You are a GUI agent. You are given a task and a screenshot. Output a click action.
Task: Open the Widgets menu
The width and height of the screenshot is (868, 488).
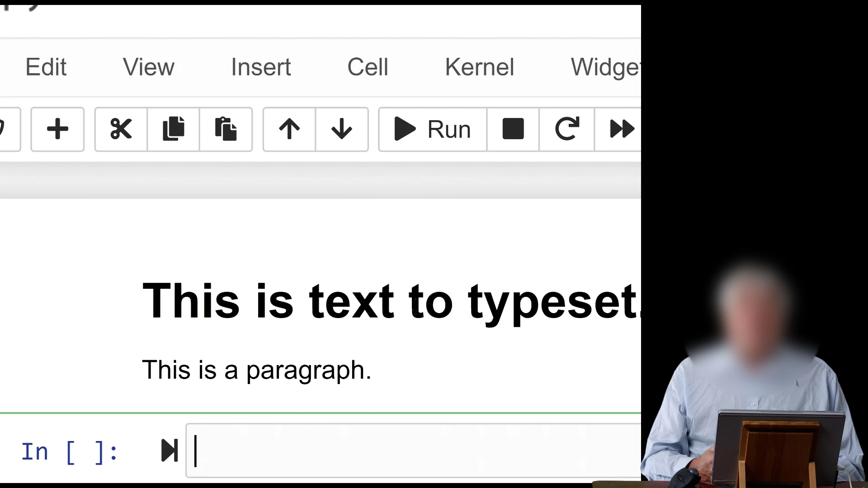(605, 67)
